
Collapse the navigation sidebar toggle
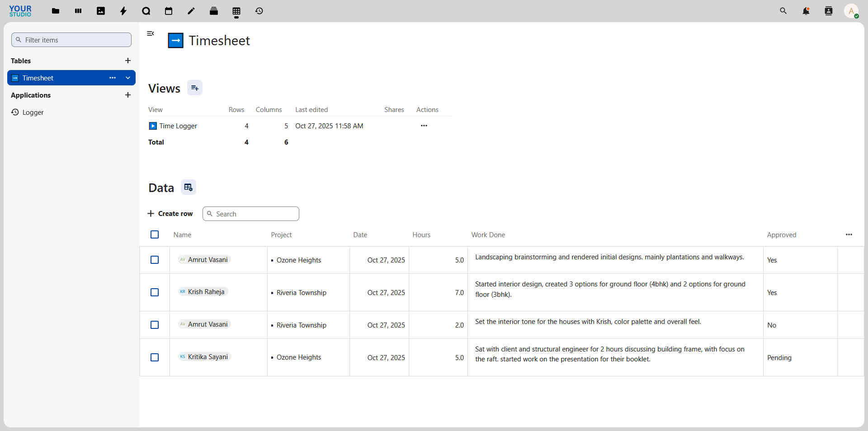[151, 33]
